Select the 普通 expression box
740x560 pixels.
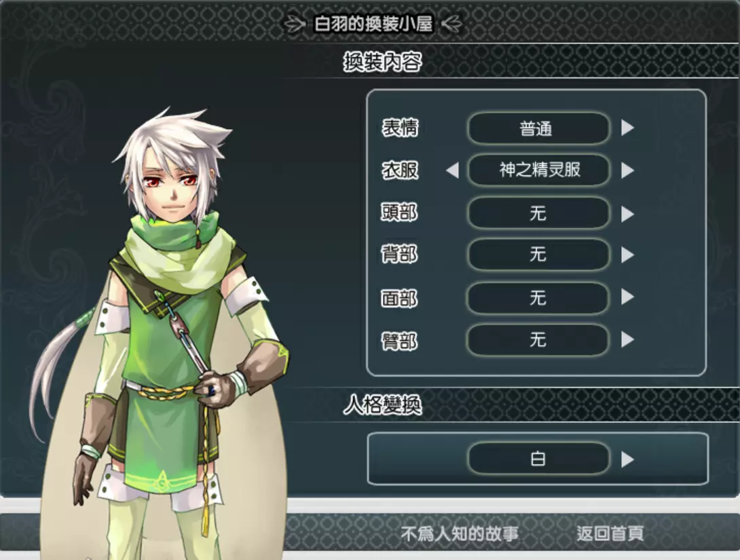538,128
